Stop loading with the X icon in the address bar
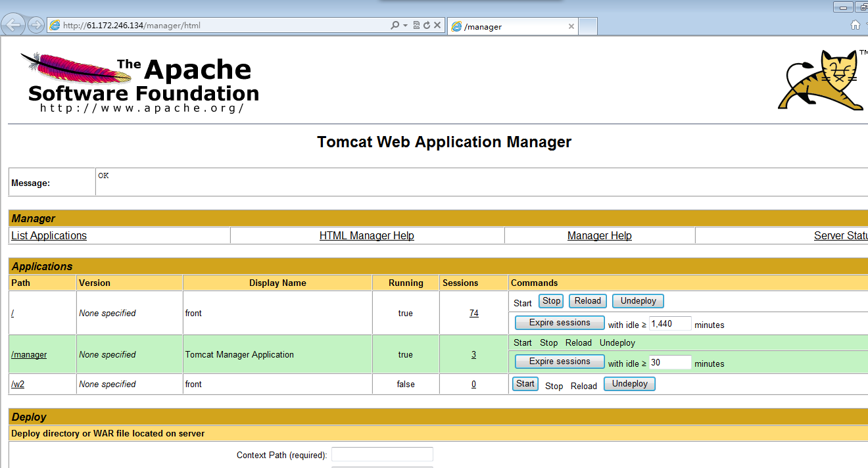 click(x=437, y=26)
